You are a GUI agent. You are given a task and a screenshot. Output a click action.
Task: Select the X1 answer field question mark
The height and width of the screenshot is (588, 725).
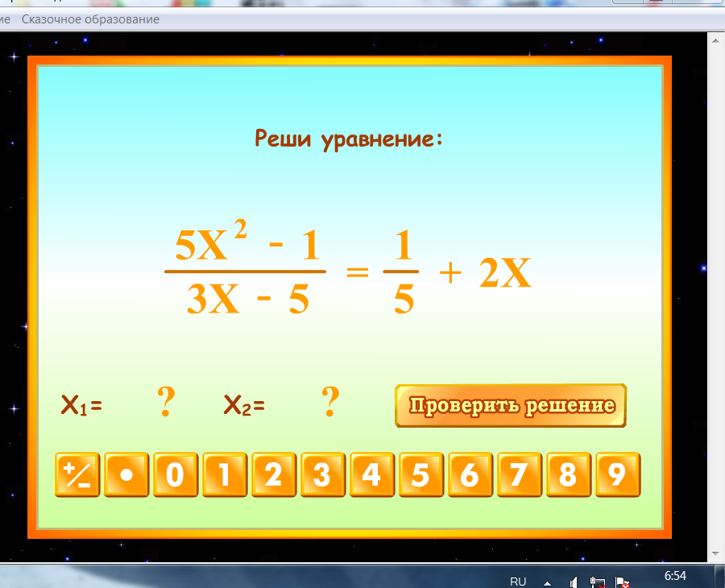(166, 402)
